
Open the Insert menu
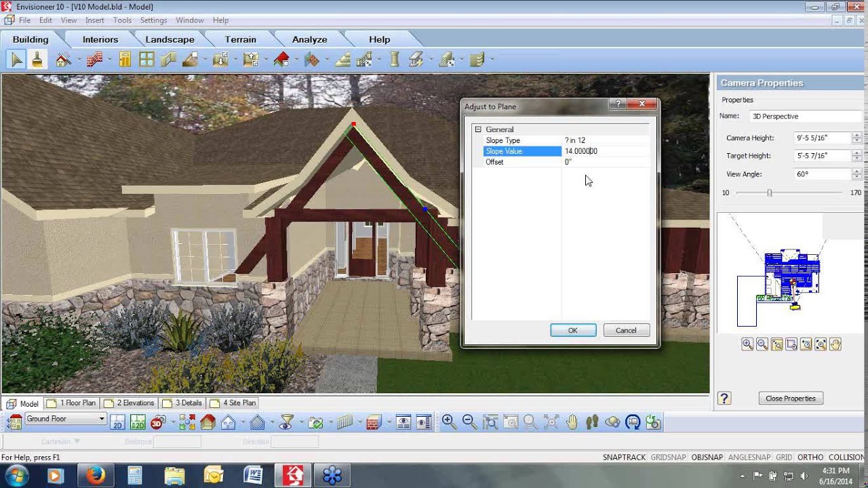pyautogui.click(x=94, y=20)
